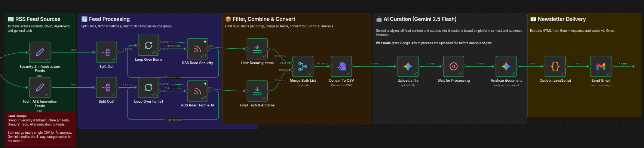Click 'Input 1' label on Merge node
Image resolution: width=644 pixels, height=148 pixels.
click(x=284, y=63)
